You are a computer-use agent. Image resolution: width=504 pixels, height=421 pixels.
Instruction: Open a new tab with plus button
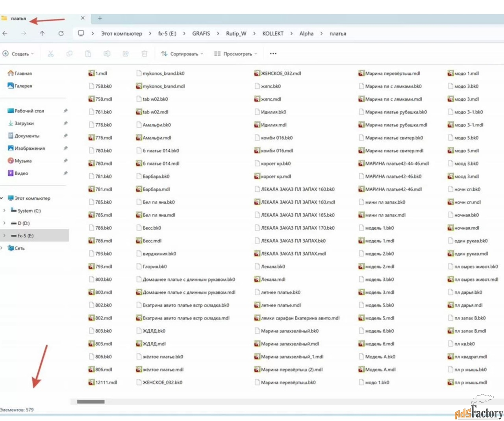coord(100,18)
